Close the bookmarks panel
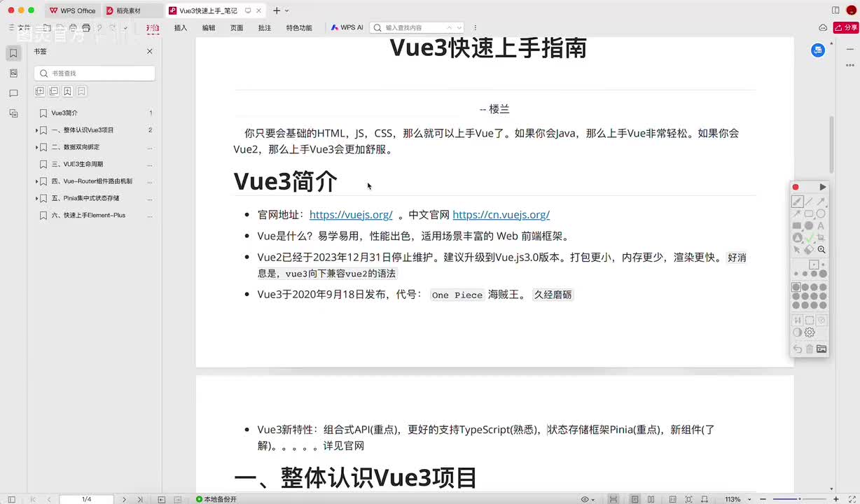This screenshot has width=860, height=504. click(149, 52)
